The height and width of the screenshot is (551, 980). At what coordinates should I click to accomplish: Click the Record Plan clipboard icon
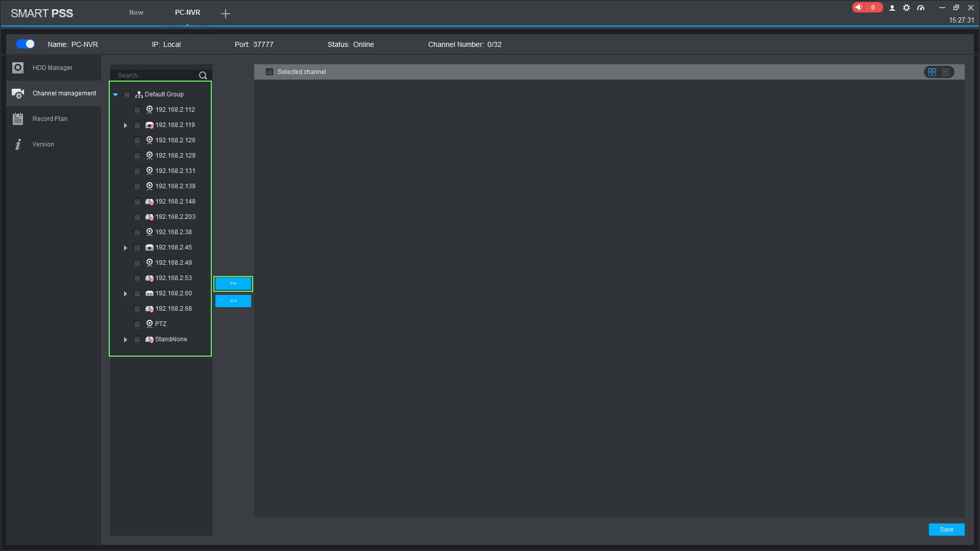tap(18, 119)
